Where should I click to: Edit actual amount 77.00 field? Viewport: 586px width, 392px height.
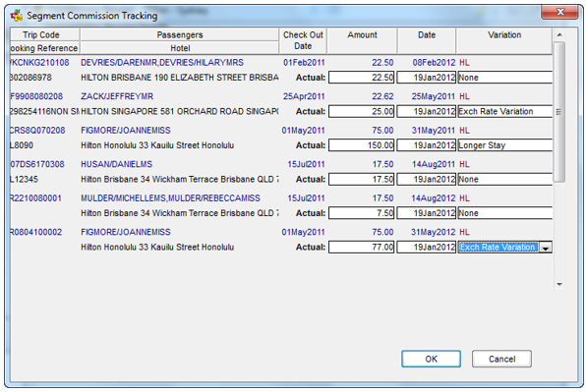(362, 248)
